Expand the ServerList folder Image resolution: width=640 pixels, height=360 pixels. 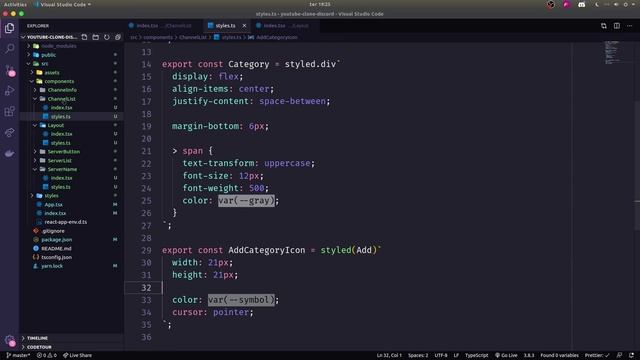coord(71,160)
